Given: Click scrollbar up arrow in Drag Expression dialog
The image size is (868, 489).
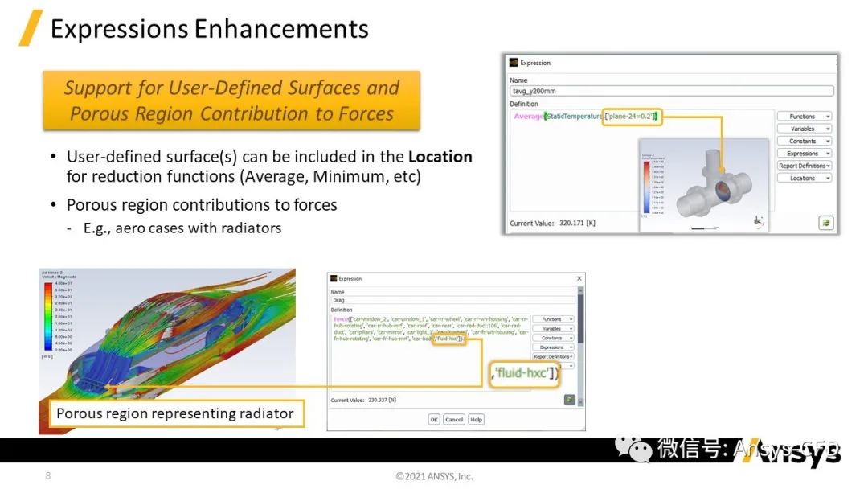Looking at the screenshot, I should [x=581, y=290].
